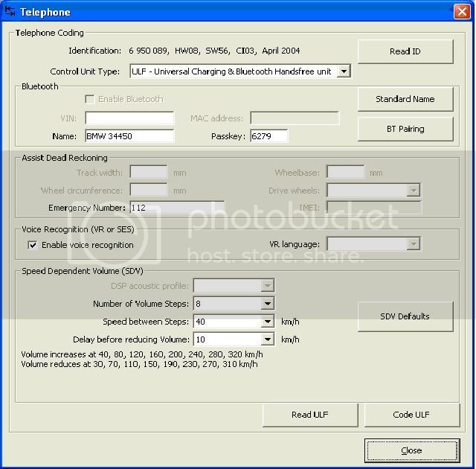This screenshot has height=469, width=476.
Task: Click the Wheel circumference field
Action: [149, 191]
